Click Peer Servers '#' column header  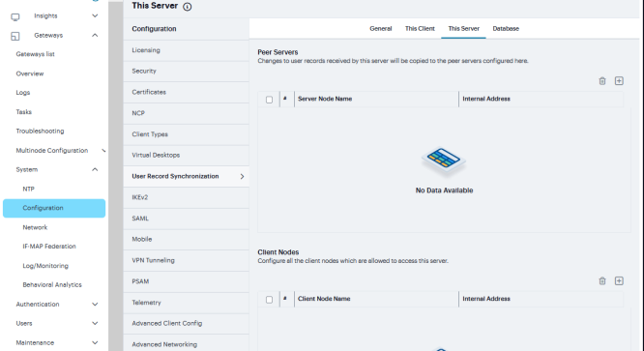coord(285,99)
